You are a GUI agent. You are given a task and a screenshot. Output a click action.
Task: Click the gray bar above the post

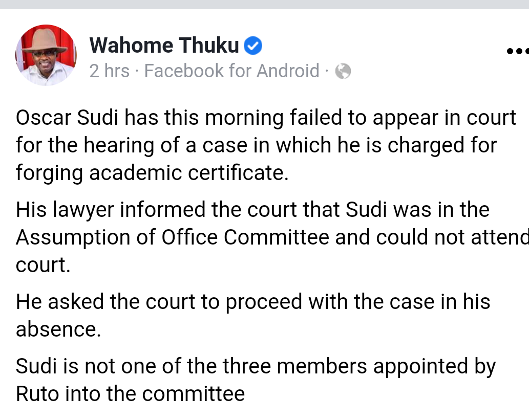(264, 5)
